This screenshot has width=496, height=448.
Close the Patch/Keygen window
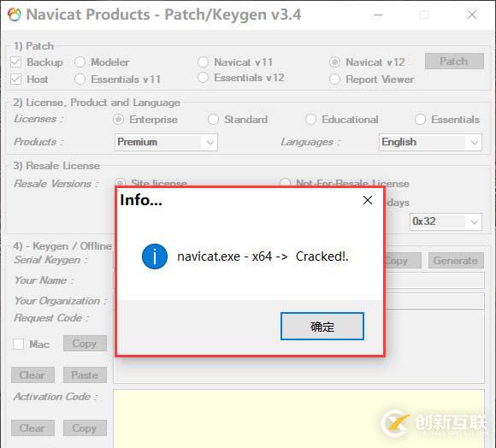pyautogui.click(x=472, y=15)
